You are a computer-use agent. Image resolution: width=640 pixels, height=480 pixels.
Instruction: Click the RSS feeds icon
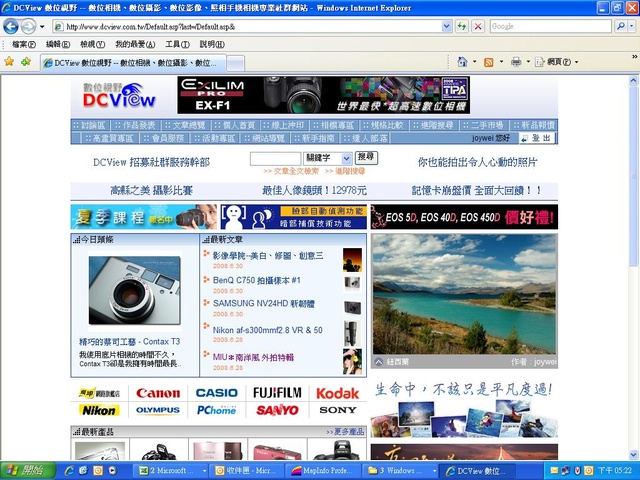488,62
